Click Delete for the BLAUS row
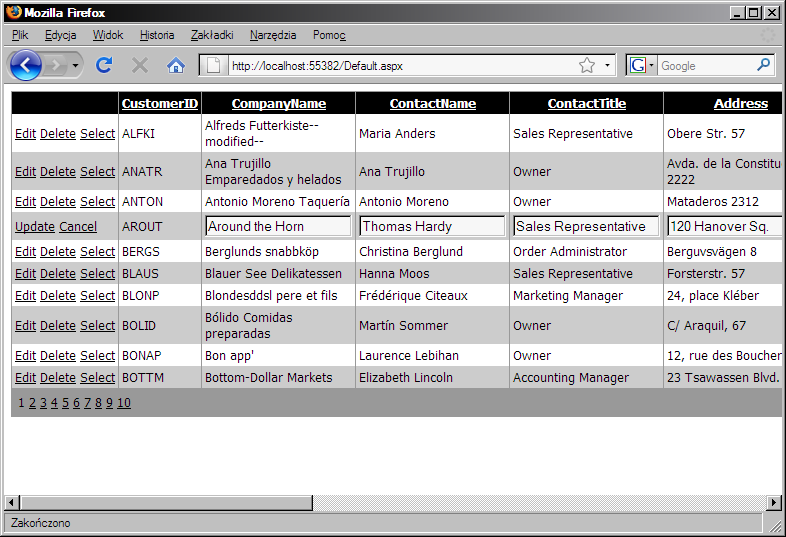The height and width of the screenshot is (537, 786). (58, 274)
